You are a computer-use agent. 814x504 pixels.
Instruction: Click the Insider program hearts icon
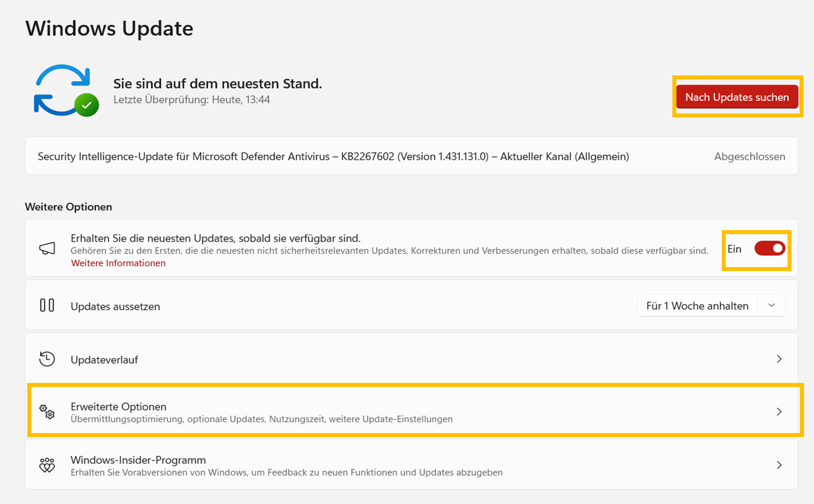(x=47, y=465)
